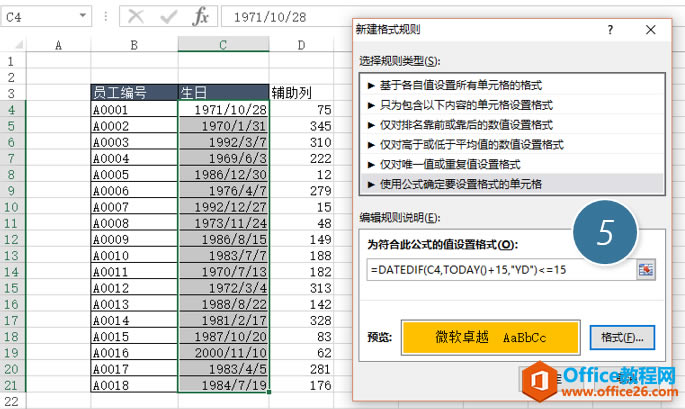Screen dimensions: 685x409
Task: Click helper column cell with value 328
Action: point(301,320)
